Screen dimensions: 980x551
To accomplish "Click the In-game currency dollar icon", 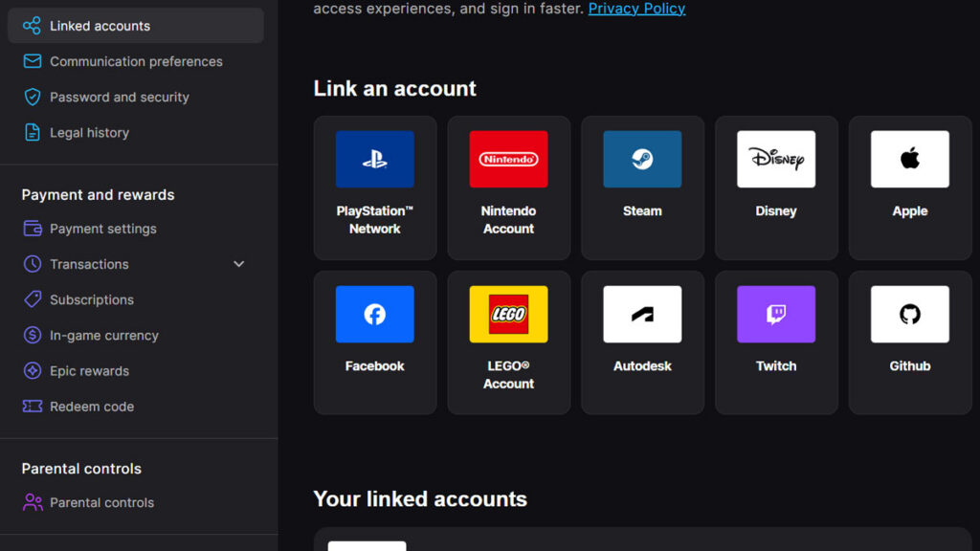I will click(32, 336).
